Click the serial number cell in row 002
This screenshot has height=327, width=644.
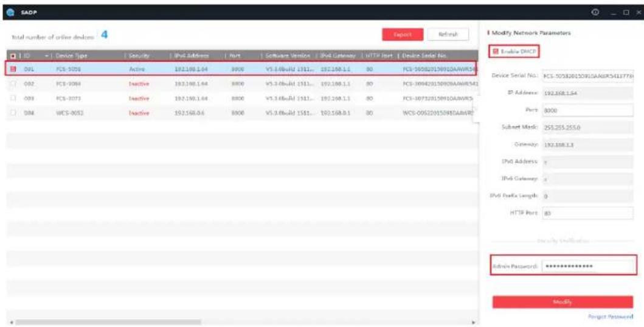pyautogui.click(x=441, y=84)
